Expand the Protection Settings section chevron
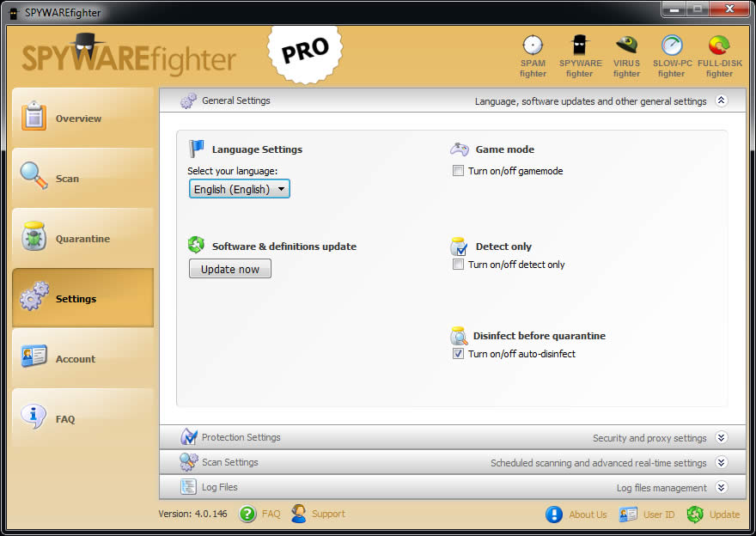 [722, 437]
